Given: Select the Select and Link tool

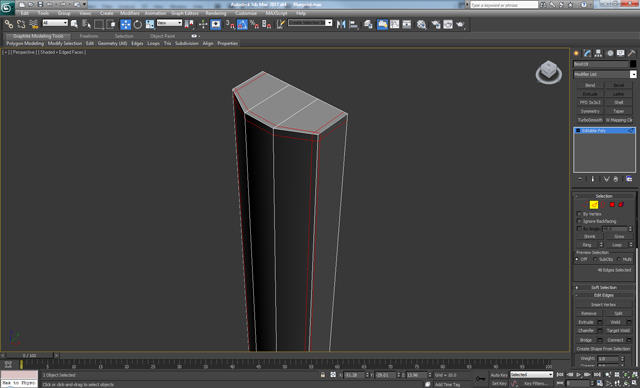Looking at the screenshot, I should coord(9,24).
